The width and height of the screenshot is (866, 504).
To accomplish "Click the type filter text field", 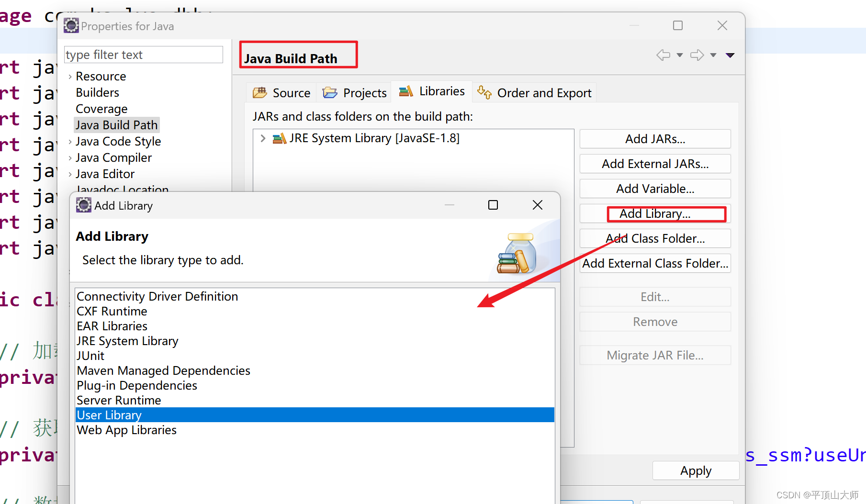I will point(143,55).
